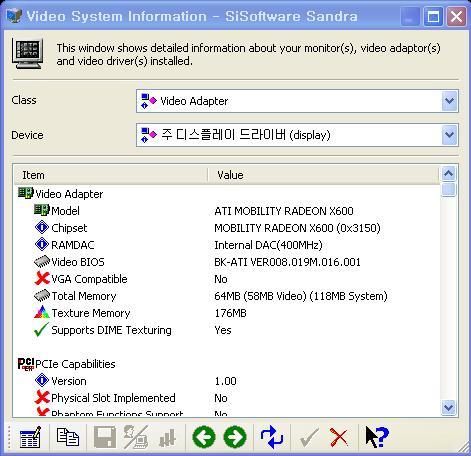Select the Chipset item label

[x=69, y=228]
